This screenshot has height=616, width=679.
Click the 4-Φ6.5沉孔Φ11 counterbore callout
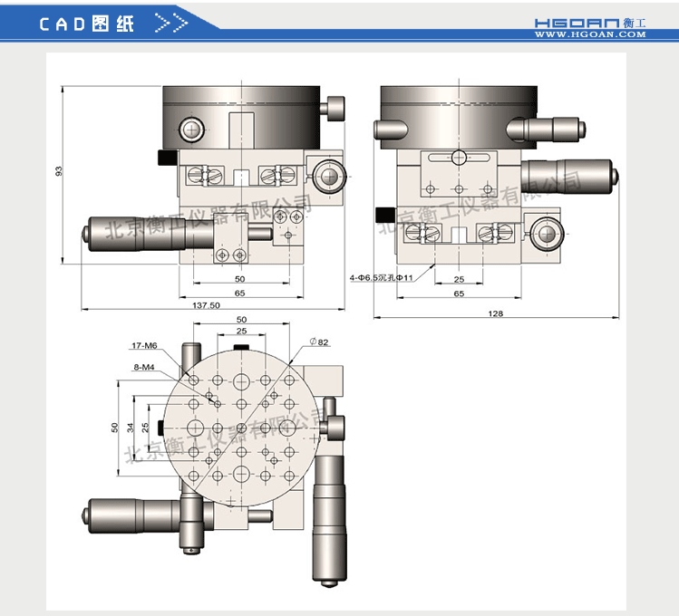pos(381,278)
